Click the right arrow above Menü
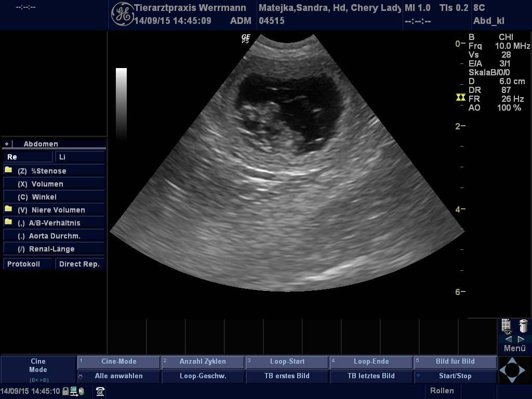The image size is (532, 399). [x=521, y=339]
